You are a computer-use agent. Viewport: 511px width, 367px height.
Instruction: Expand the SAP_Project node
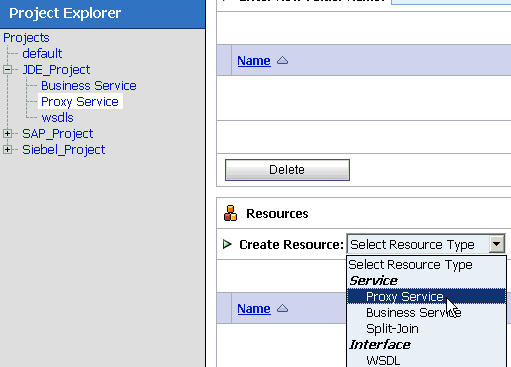(7, 134)
